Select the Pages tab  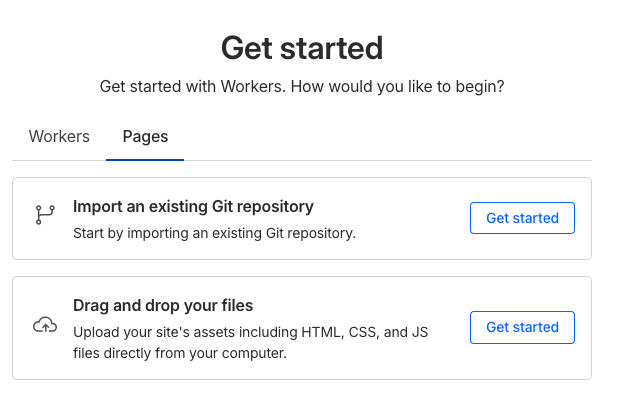pos(145,137)
